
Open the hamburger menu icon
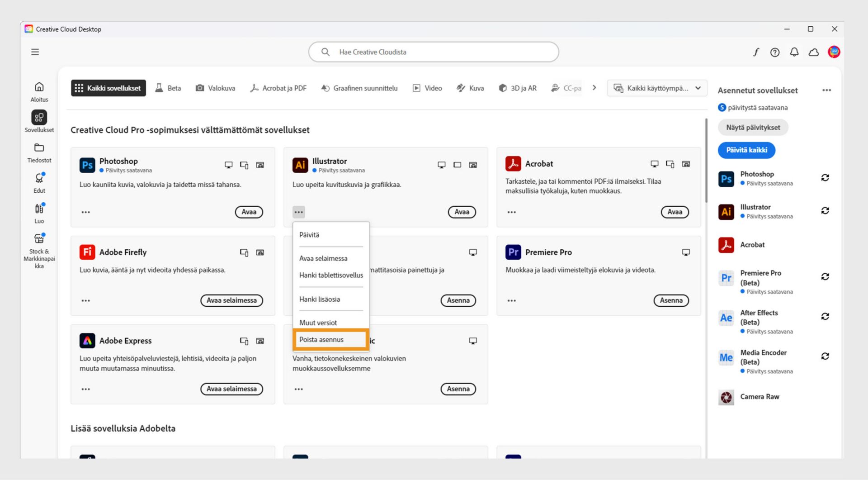click(x=35, y=52)
